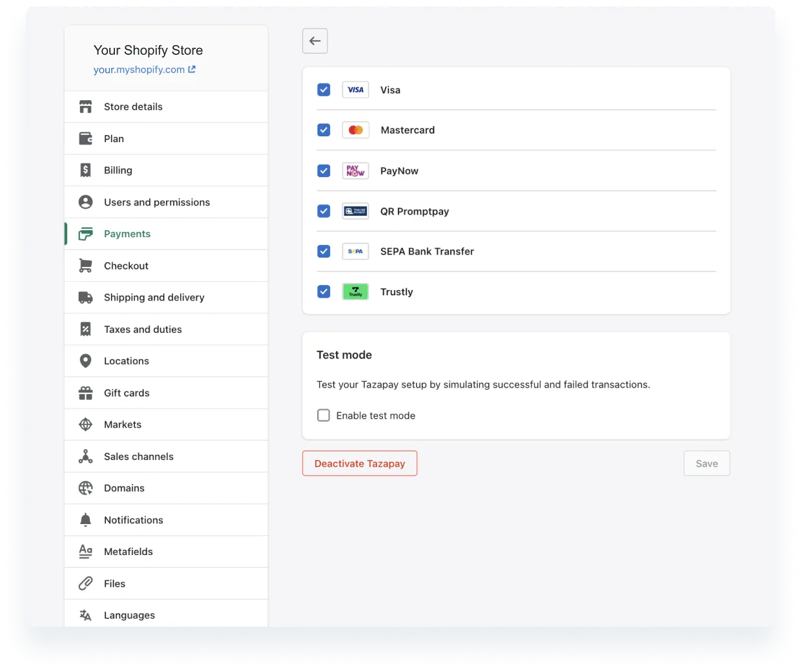Image resolution: width=801 pixels, height=672 pixels.
Task: Go back using the arrow button
Action: tap(315, 41)
